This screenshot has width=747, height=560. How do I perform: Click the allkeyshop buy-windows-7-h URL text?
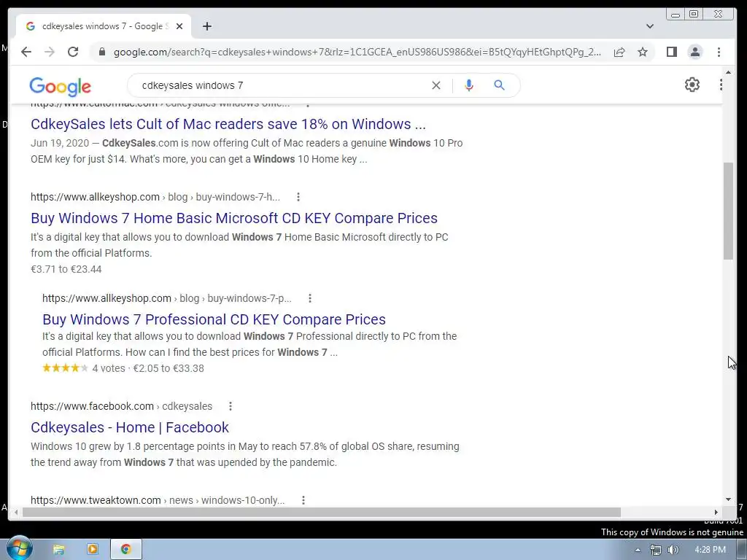click(155, 197)
